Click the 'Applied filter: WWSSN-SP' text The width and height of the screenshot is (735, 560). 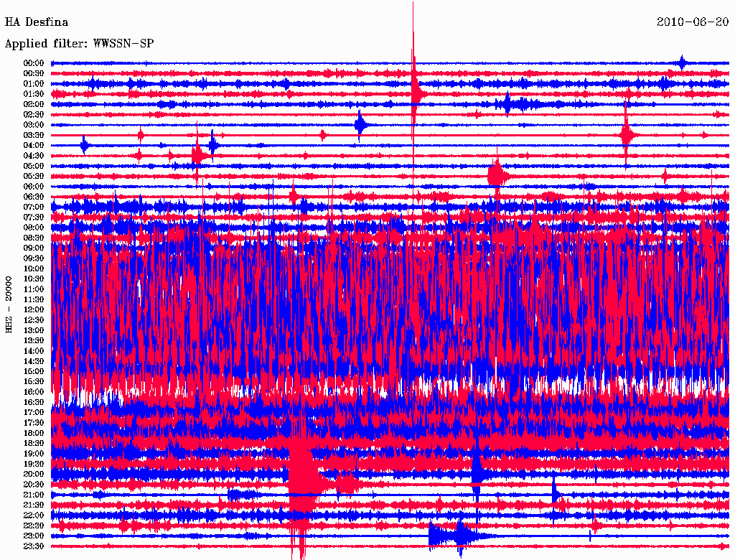point(79,44)
